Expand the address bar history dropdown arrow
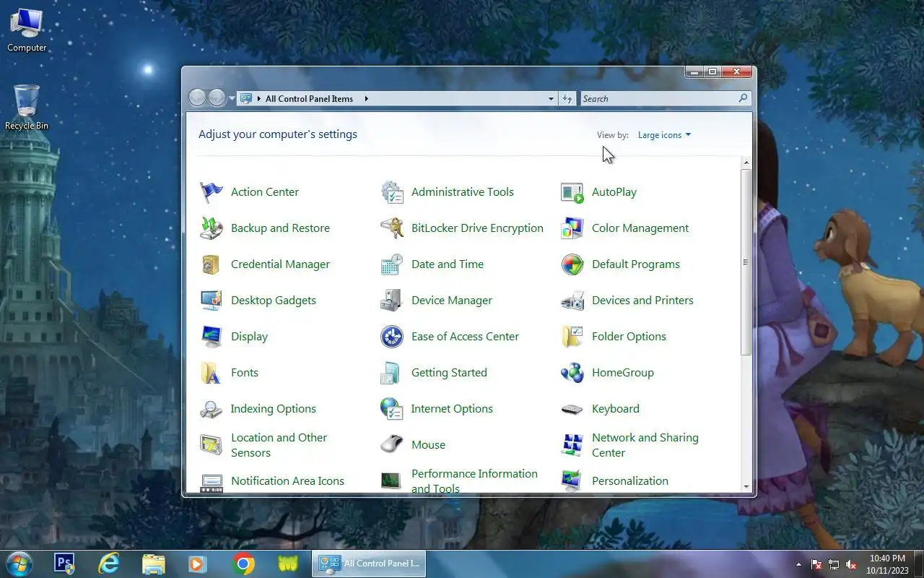Viewport: 924px width, 578px height. [551, 99]
